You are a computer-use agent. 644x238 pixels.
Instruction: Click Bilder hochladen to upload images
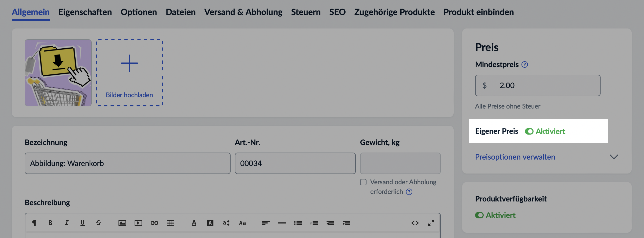click(x=129, y=73)
